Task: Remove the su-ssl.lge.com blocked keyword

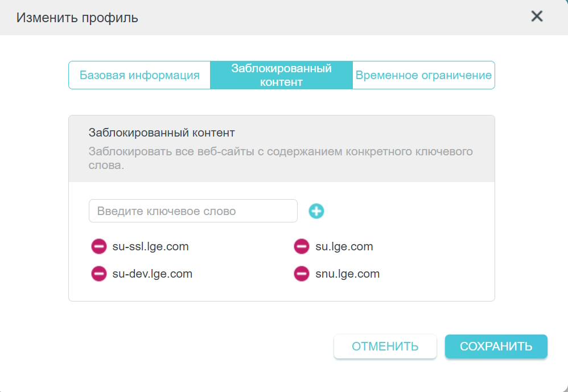Action: 99,246
